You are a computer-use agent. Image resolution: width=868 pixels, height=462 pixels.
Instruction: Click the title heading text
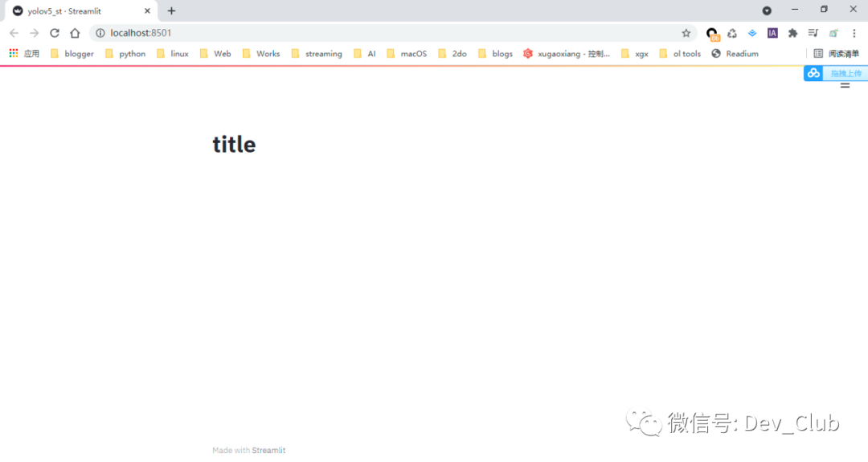pyautogui.click(x=234, y=145)
